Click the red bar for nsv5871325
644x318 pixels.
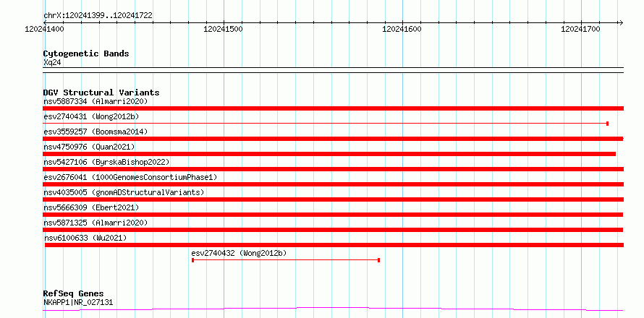click(333, 230)
